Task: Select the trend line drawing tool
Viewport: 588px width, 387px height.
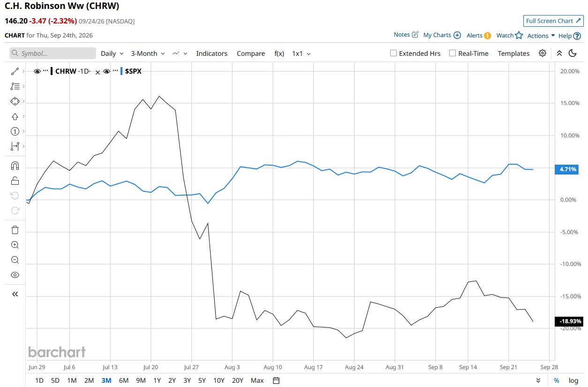Action: pyautogui.click(x=15, y=71)
